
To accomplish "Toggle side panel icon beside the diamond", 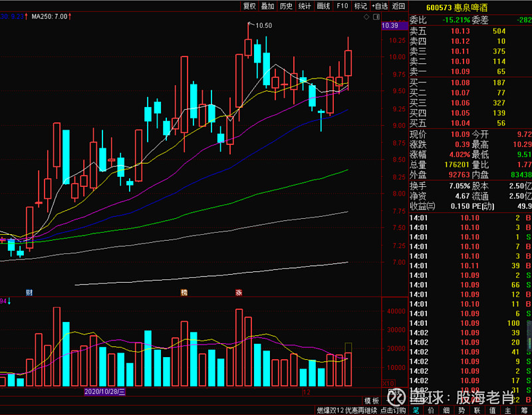I will (376, 17).
